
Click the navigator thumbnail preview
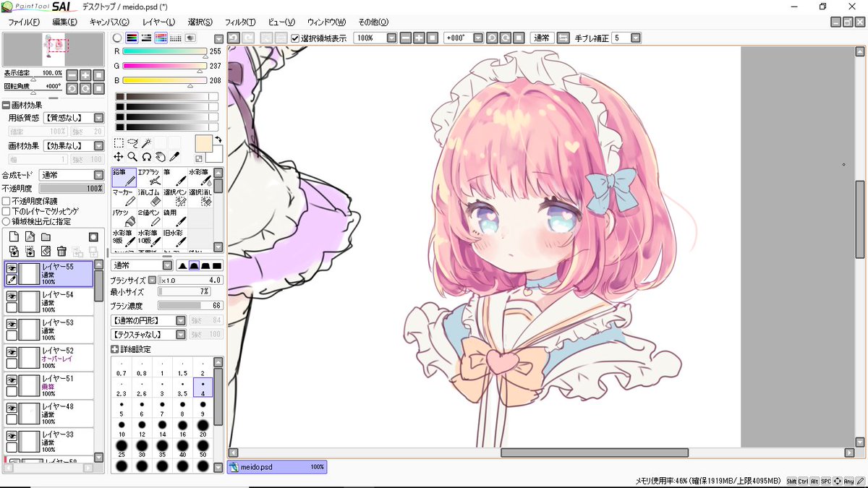tap(54, 49)
